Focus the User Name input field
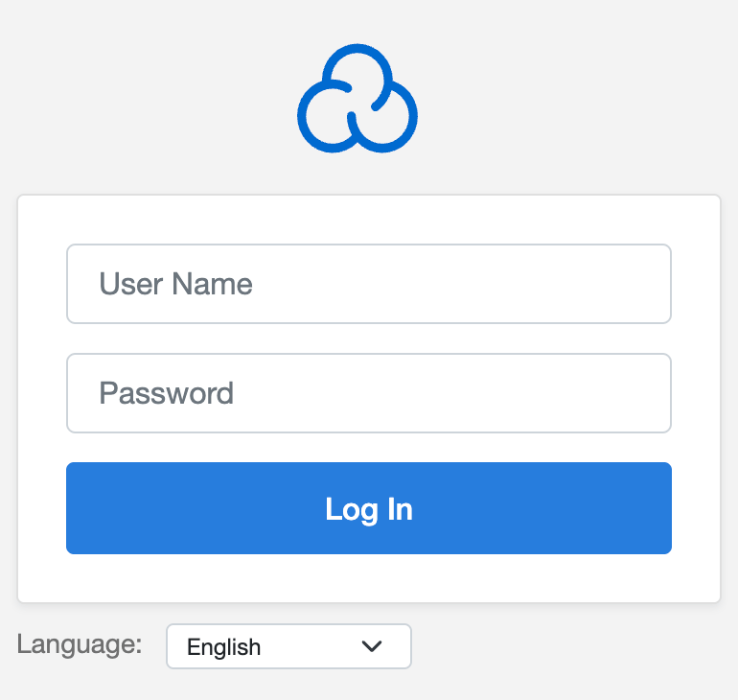The image size is (738, 700). point(369,284)
